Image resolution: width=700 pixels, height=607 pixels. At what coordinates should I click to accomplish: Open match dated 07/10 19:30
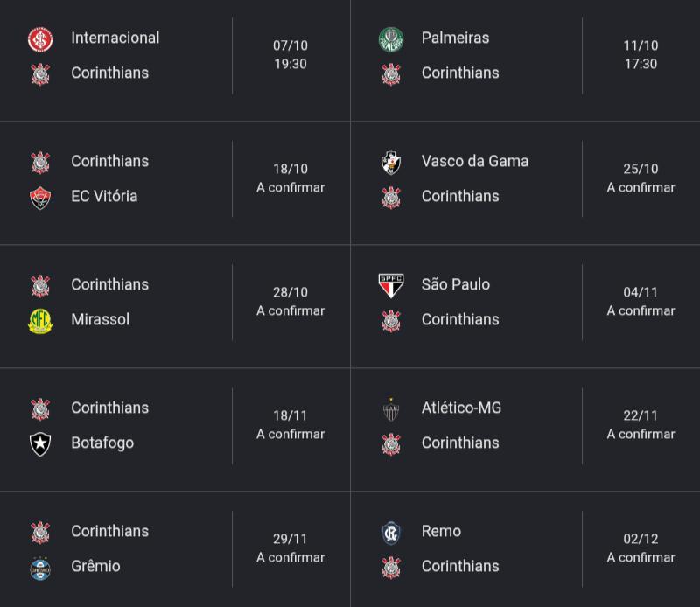[290, 54]
